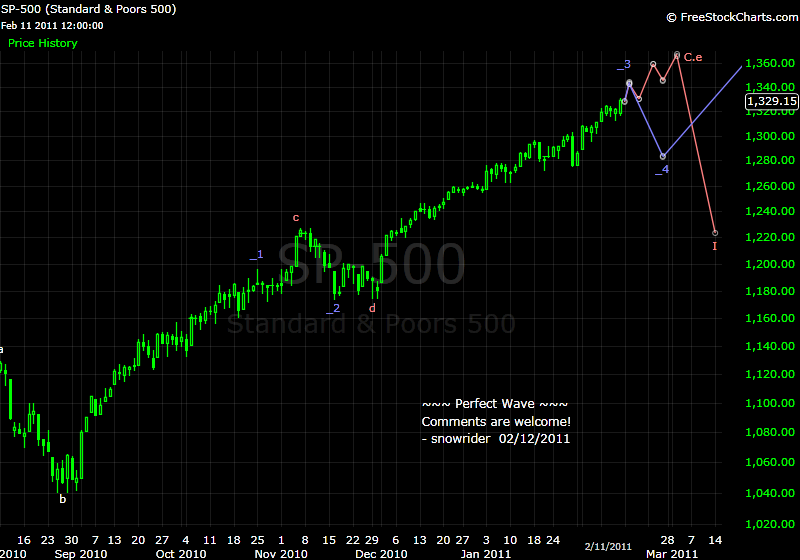
Task: Click the date label 29 on the time axis
Action: [372, 540]
